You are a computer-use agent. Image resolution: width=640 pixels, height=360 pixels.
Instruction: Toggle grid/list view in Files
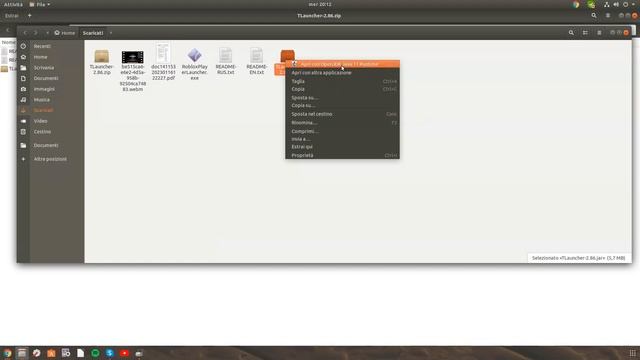[x=585, y=33]
